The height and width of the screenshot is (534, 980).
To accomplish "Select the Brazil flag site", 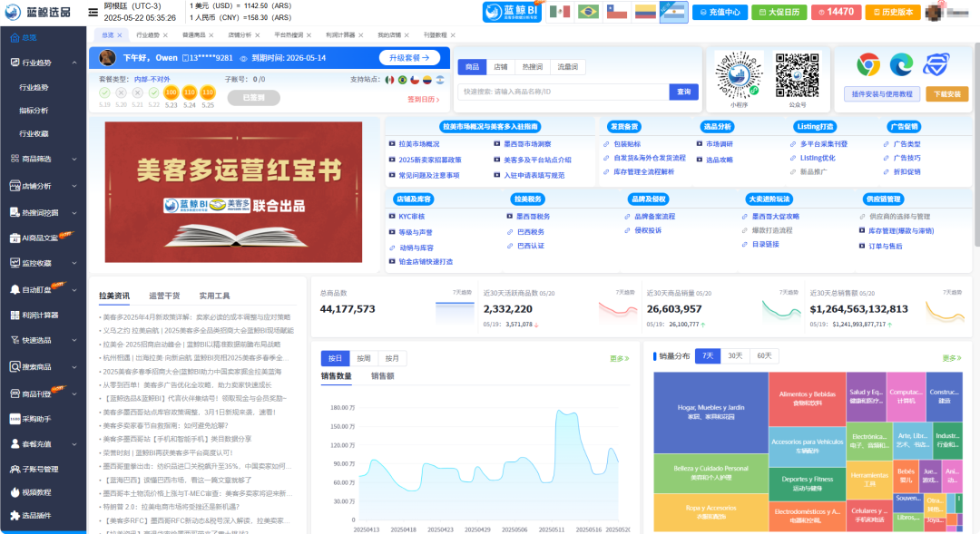I will [588, 12].
